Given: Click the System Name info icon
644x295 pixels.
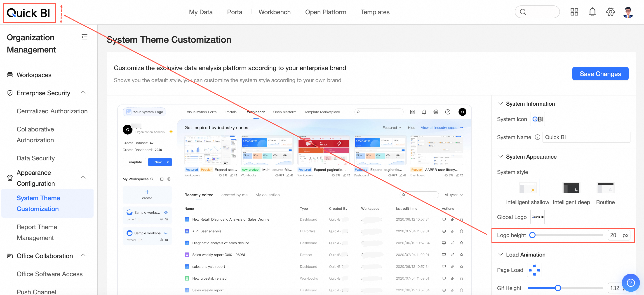Looking at the screenshot, I should click(537, 137).
